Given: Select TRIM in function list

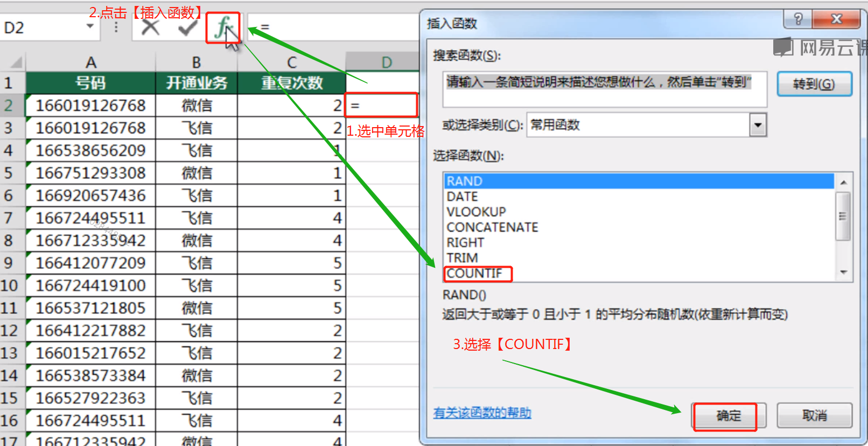Looking at the screenshot, I should [x=639, y=258].
